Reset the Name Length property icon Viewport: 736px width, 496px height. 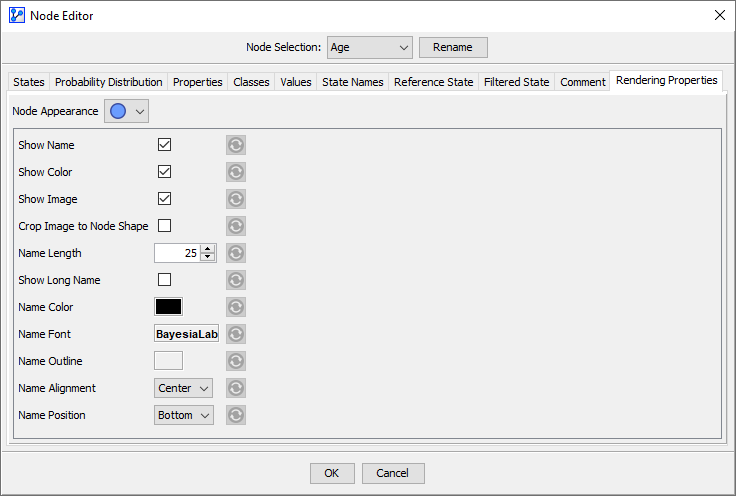(236, 253)
